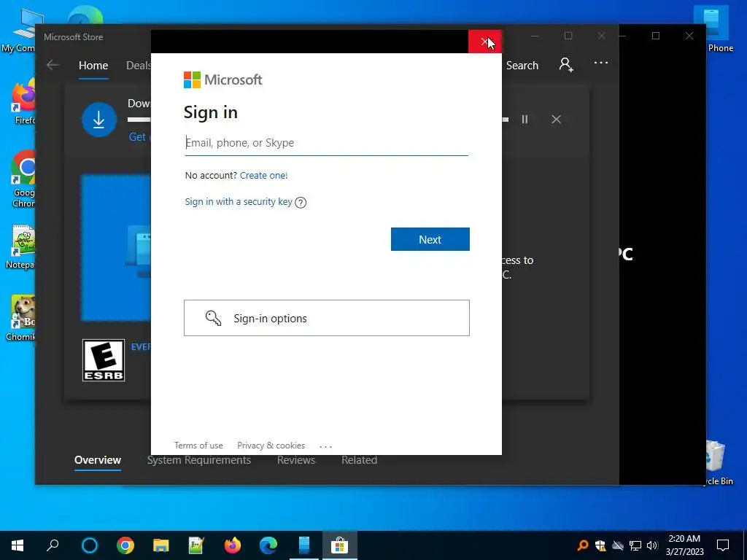Click the ESRB Everyone rating badge
The height and width of the screenshot is (560, 747).
[104, 360]
